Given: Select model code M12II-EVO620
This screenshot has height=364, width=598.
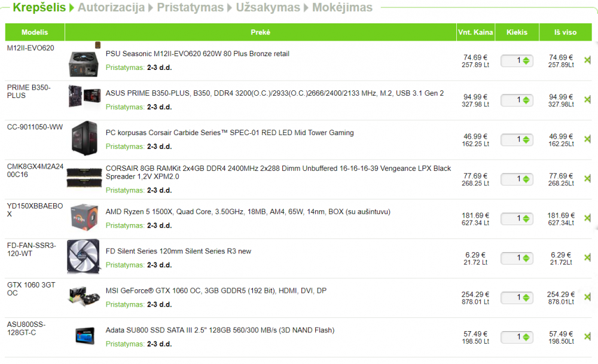Looking at the screenshot, I should [30, 48].
